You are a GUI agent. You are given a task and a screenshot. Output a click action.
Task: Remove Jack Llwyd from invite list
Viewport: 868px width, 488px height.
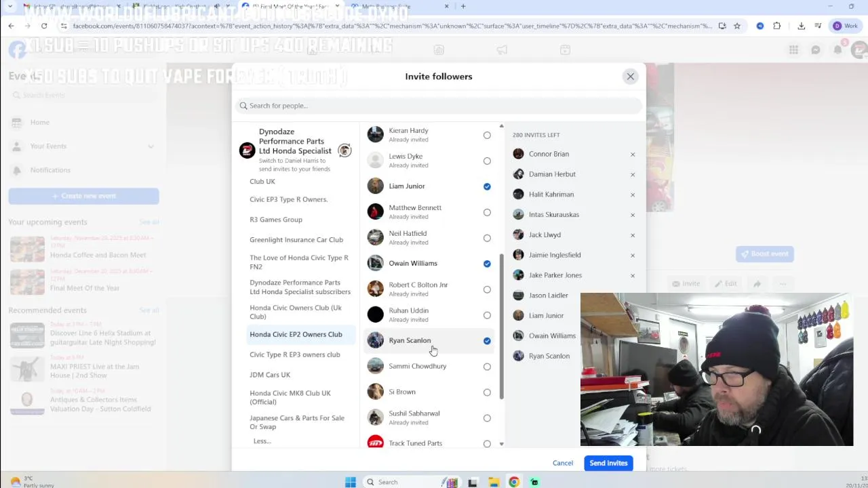[633, 235]
